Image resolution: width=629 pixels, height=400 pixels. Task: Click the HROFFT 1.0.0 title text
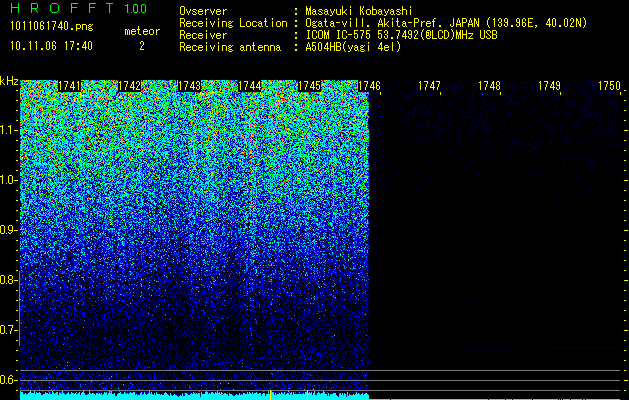[78, 8]
